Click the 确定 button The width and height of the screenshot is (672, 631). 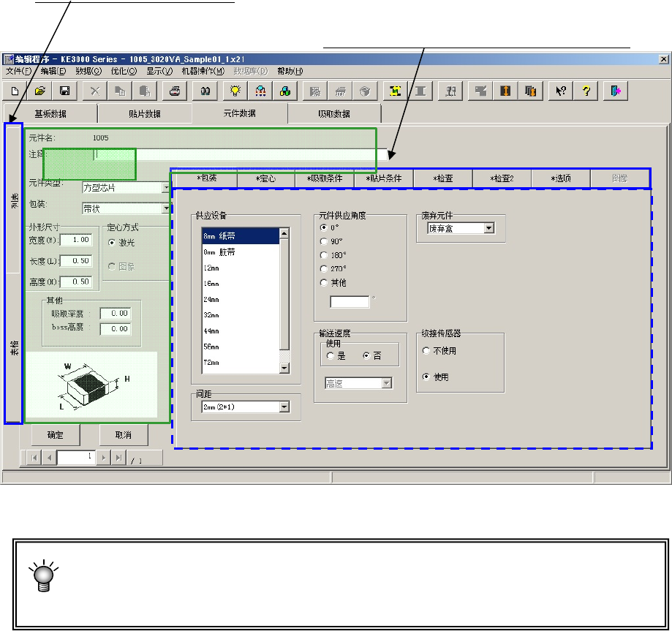click(x=56, y=435)
